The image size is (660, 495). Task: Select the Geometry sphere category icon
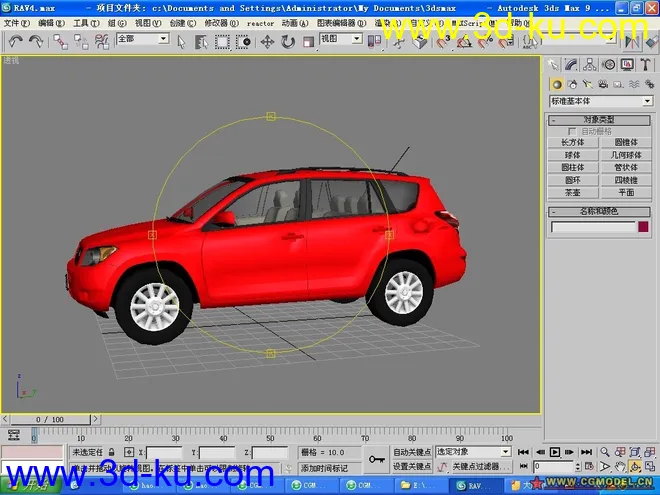point(557,85)
